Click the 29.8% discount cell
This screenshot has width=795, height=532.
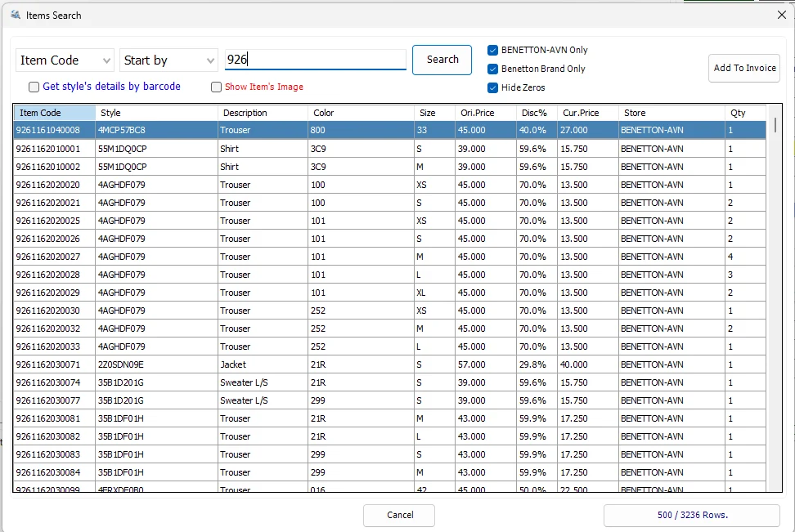537,364
